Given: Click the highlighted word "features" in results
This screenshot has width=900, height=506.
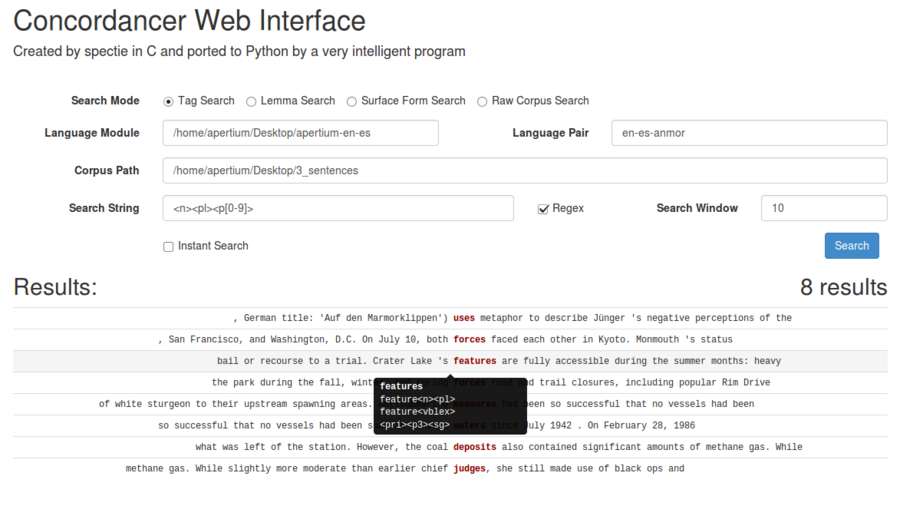Looking at the screenshot, I should 474,361.
